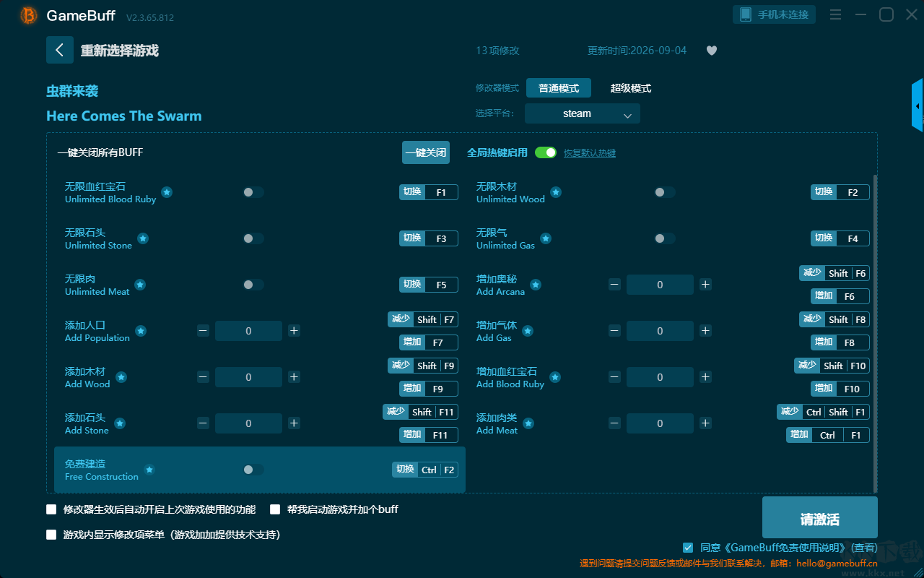Click the vertical scrollbar of cheat list
The width and height of the screenshot is (924, 578).
876,332
